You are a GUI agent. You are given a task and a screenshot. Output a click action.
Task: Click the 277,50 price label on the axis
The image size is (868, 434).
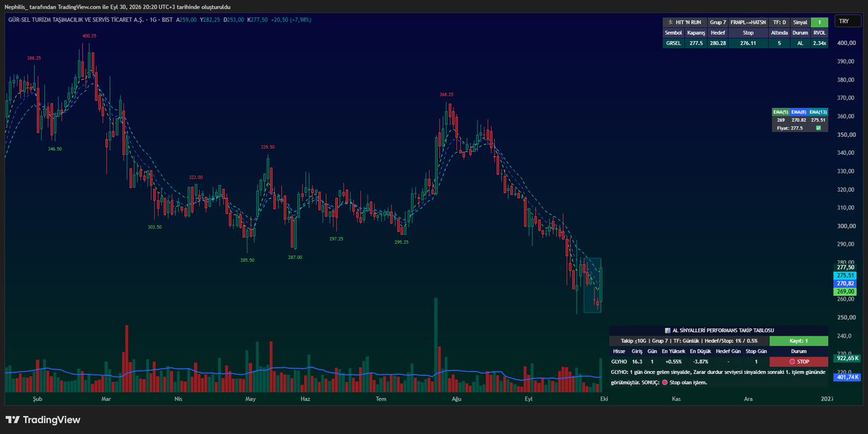pyautogui.click(x=846, y=267)
